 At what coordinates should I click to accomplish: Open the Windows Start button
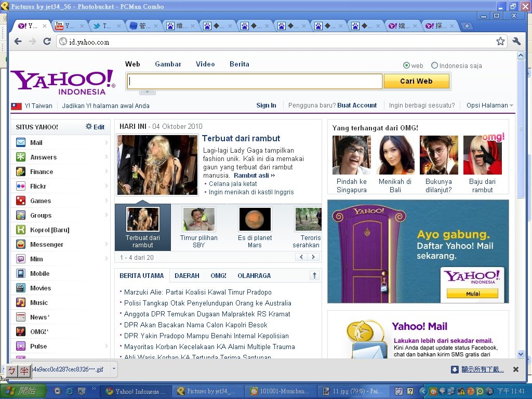[22, 391]
